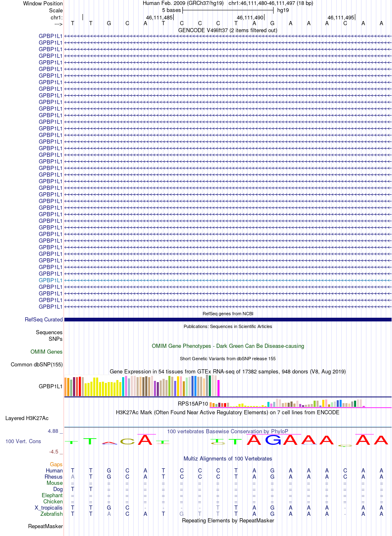This screenshot has height=536, width=392.
Task: Click the Mouse alignment row label
Action: [x=55, y=483]
